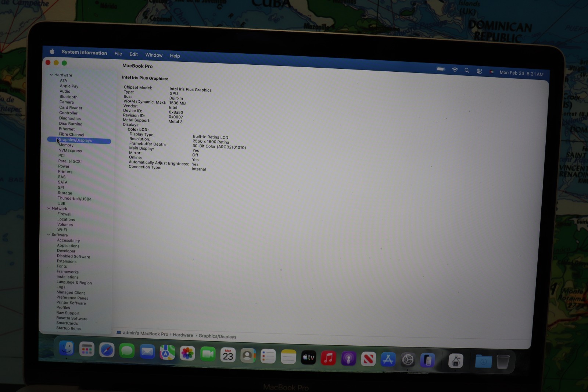Click the Wi-Fi status icon

point(455,70)
